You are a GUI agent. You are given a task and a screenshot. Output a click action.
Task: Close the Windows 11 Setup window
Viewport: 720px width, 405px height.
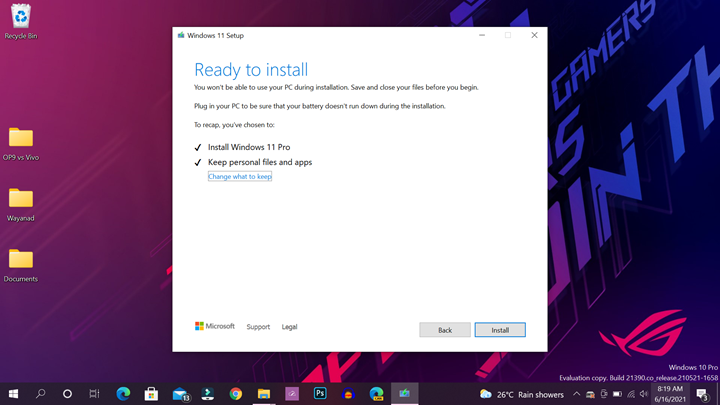534,35
